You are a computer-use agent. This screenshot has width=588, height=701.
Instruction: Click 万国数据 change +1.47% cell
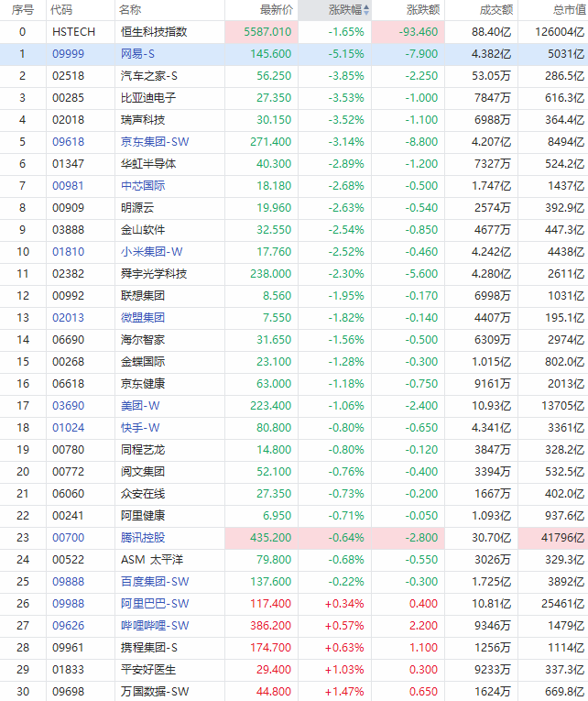(x=335, y=691)
